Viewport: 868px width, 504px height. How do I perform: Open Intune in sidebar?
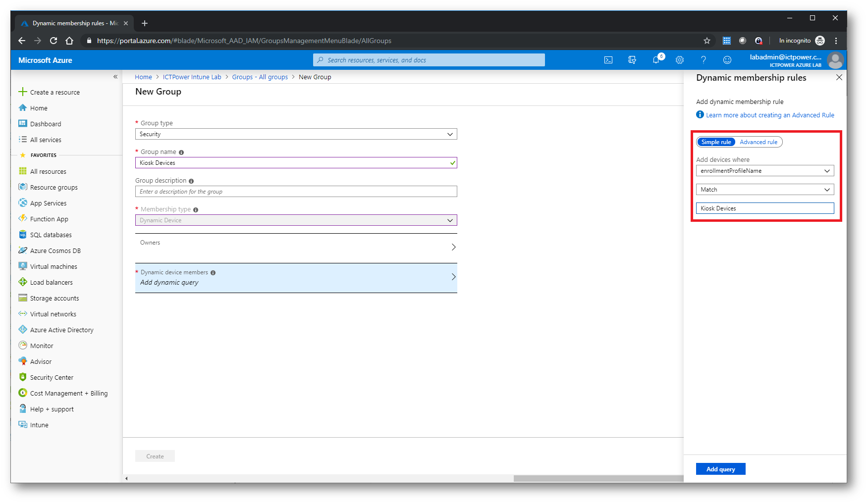coord(39,425)
